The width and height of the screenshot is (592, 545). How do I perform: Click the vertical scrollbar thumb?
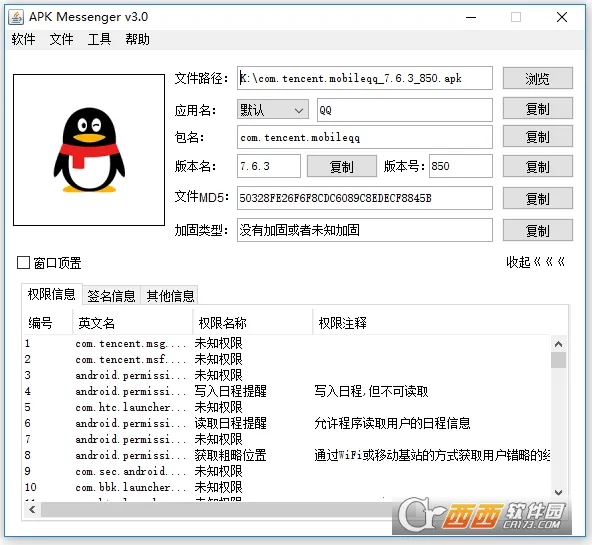point(558,360)
